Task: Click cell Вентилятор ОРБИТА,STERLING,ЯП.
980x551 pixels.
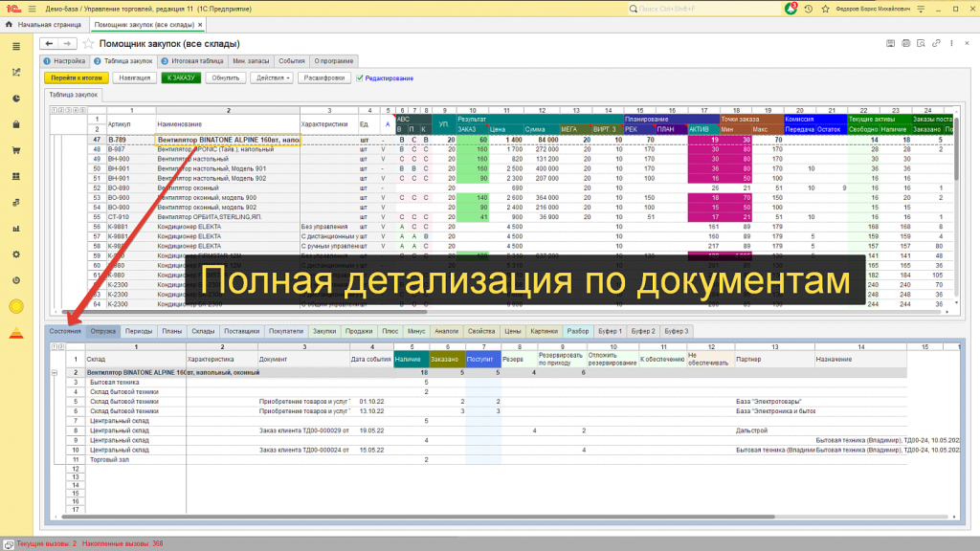Action: (227, 217)
